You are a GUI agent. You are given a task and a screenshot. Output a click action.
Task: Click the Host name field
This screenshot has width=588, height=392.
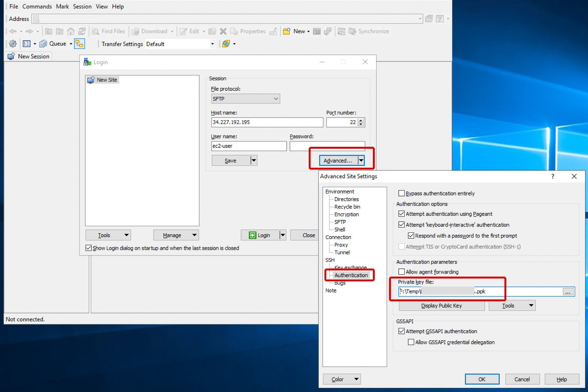267,122
